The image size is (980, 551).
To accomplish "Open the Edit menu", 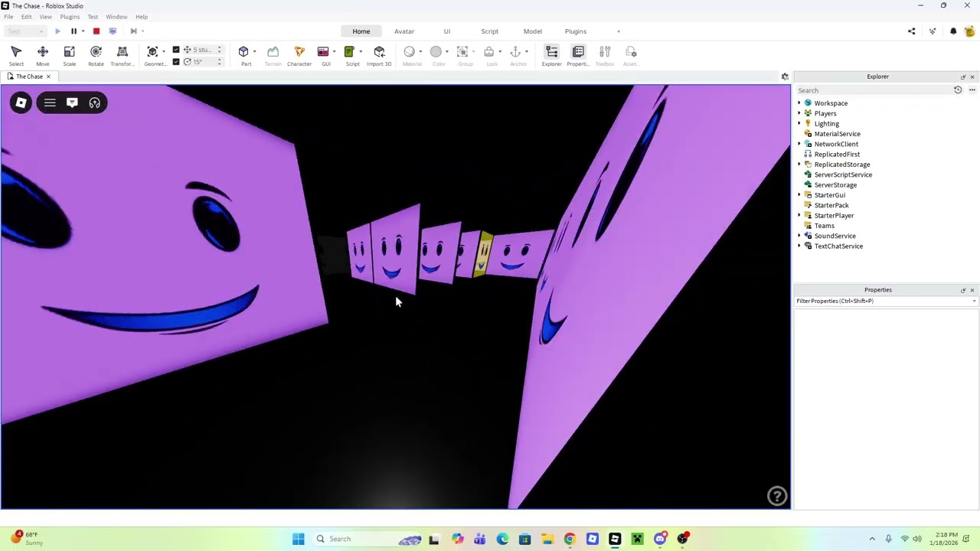I will tap(27, 17).
